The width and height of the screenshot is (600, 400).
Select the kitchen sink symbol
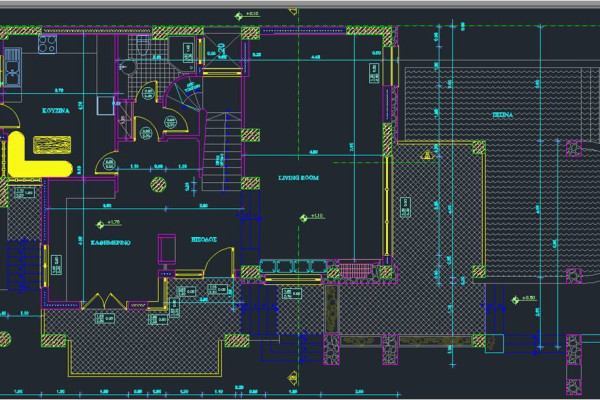coord(13,70)
